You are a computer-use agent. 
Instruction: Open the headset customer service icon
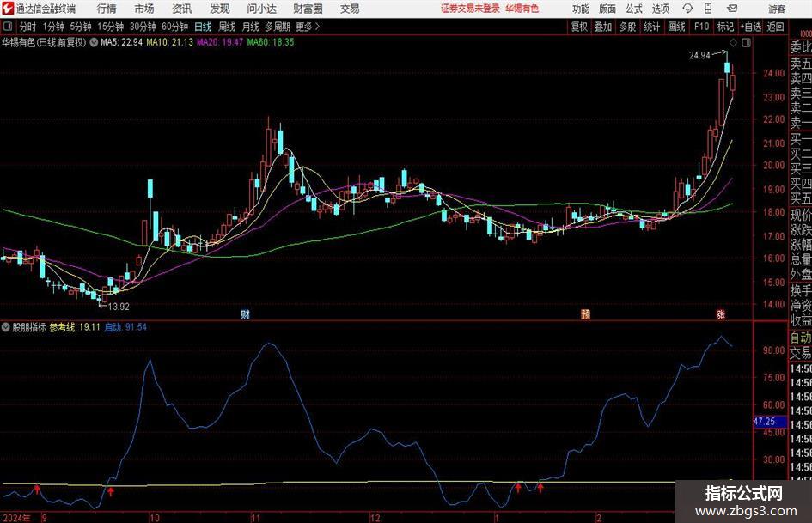pyautogui.click(x=687, y=9)
